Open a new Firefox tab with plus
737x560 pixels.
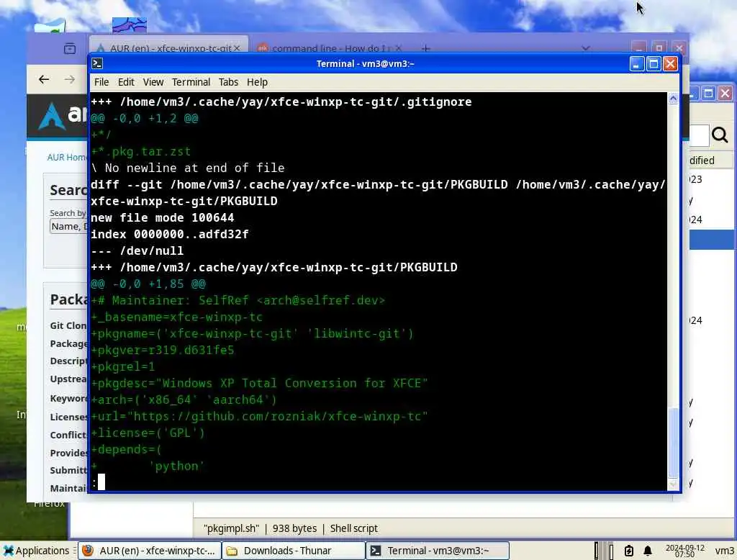tap(425, 48)
